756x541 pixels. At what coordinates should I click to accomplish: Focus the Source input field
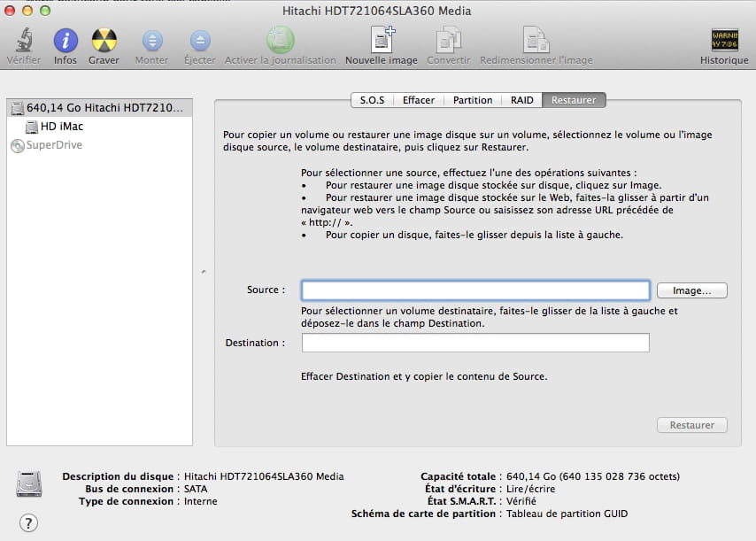point(475,290)
